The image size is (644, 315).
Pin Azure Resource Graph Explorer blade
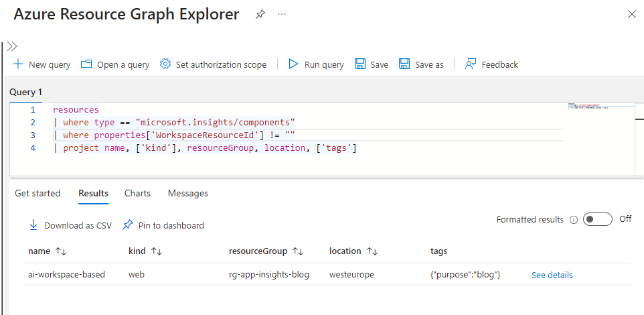coord(260,14)
